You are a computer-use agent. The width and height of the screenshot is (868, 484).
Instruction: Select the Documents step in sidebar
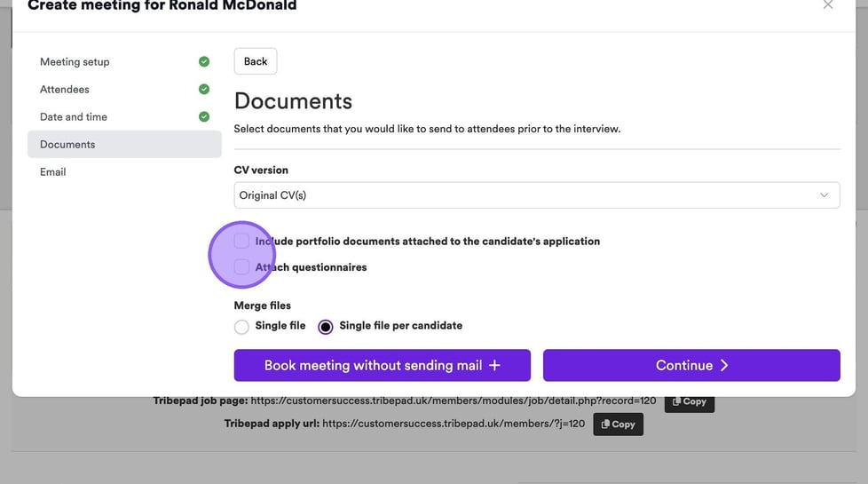(67, 145)
